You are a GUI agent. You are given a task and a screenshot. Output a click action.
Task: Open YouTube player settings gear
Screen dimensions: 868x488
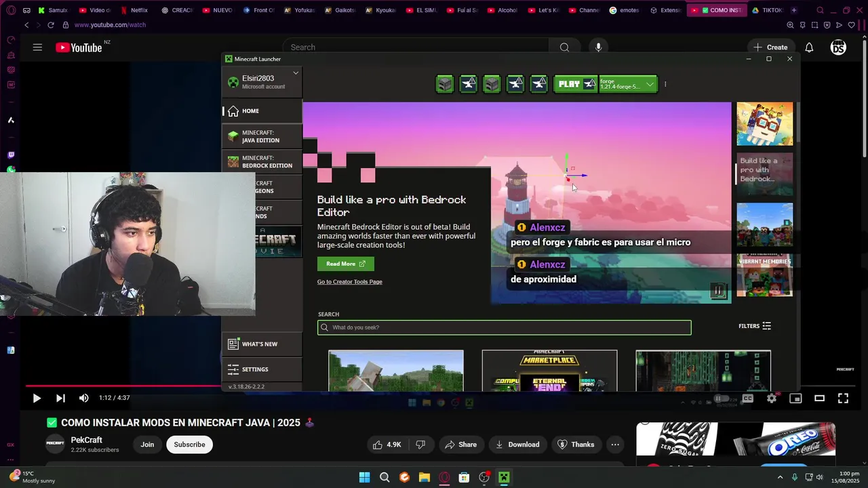(772, 399)
